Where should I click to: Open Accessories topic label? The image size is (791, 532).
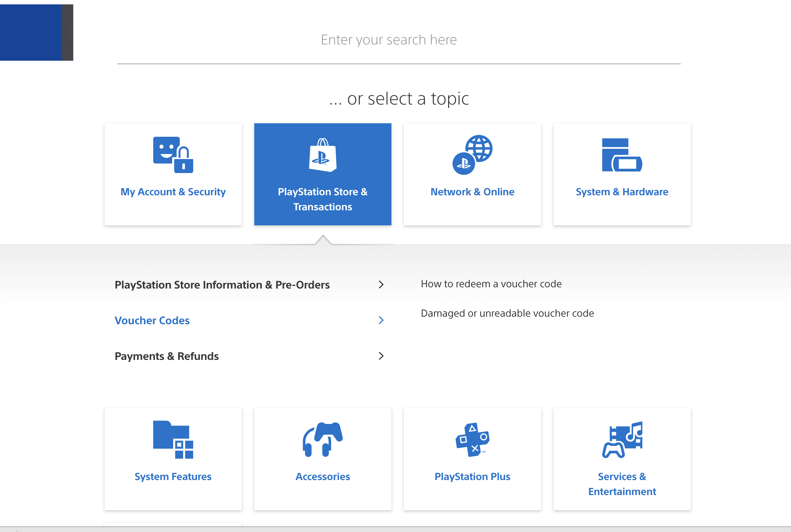point(323,476)
